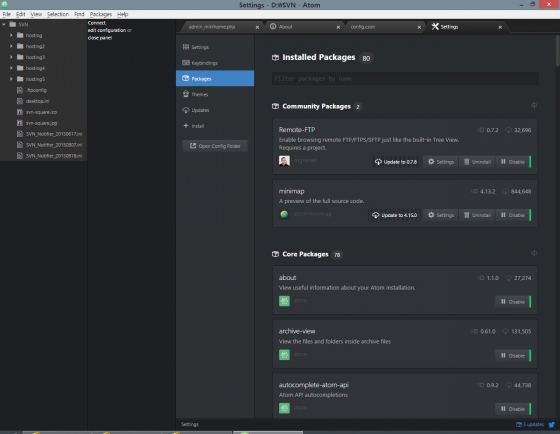Switch to the config.cson tab

click(x=383, y=27)
